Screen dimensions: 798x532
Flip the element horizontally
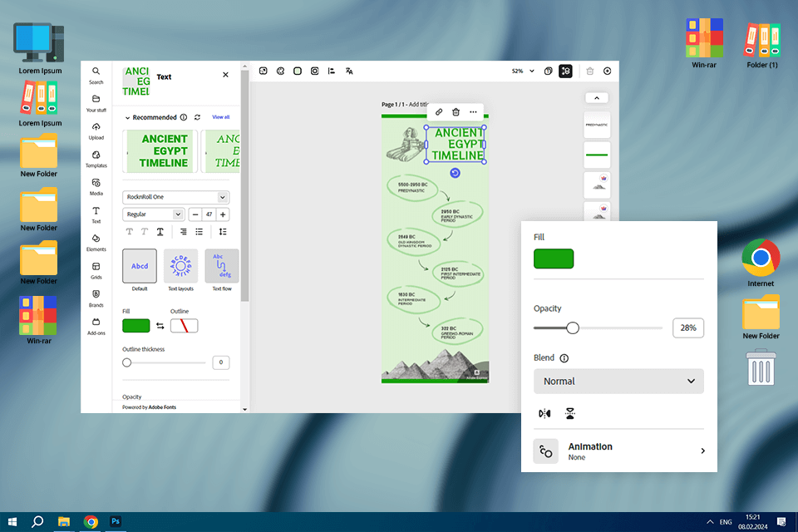(544, 413)
